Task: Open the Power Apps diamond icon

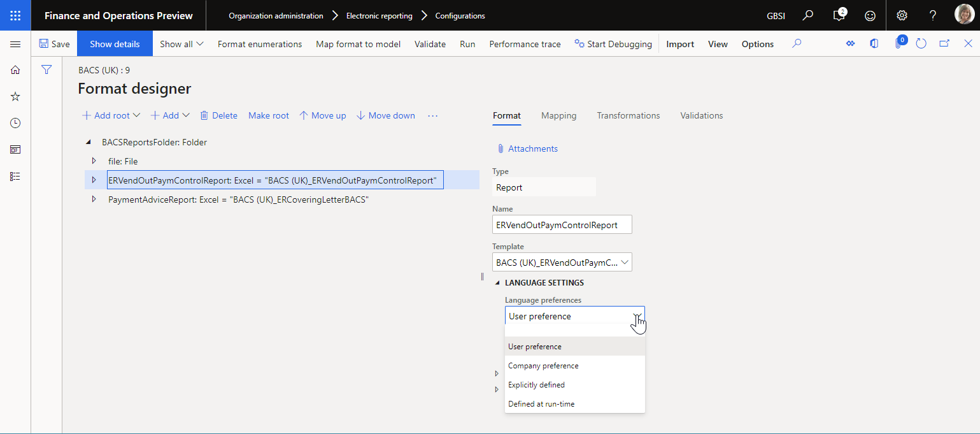Action: pos(850,43)
